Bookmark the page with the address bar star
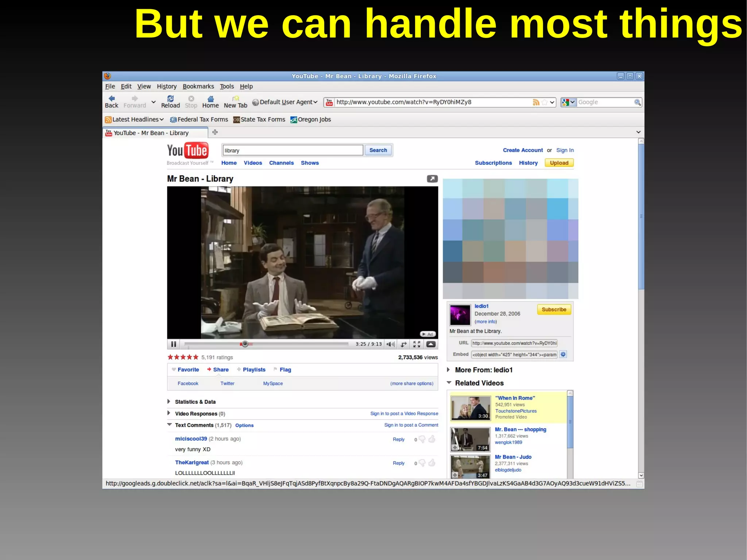The width and height of the screenshot is (747, 560). 544,103
